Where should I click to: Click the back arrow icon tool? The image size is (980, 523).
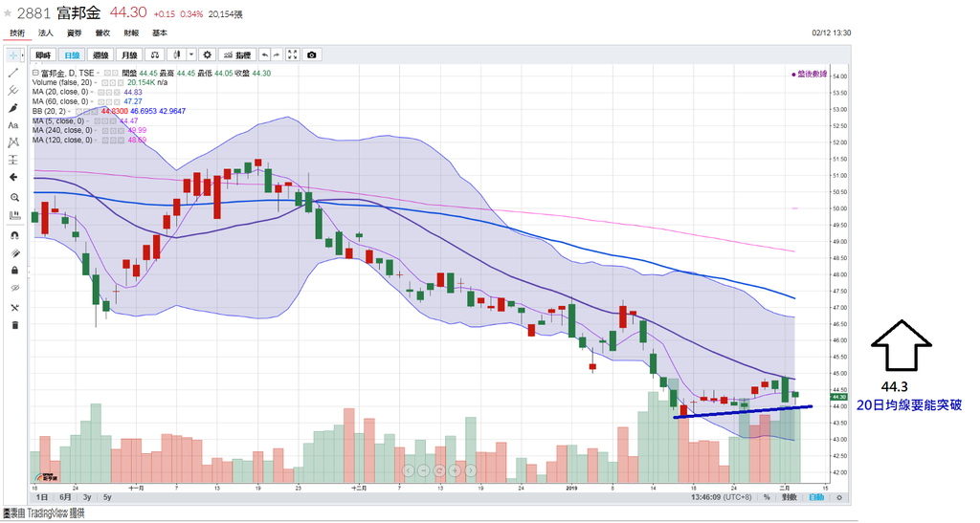point(13,178)
